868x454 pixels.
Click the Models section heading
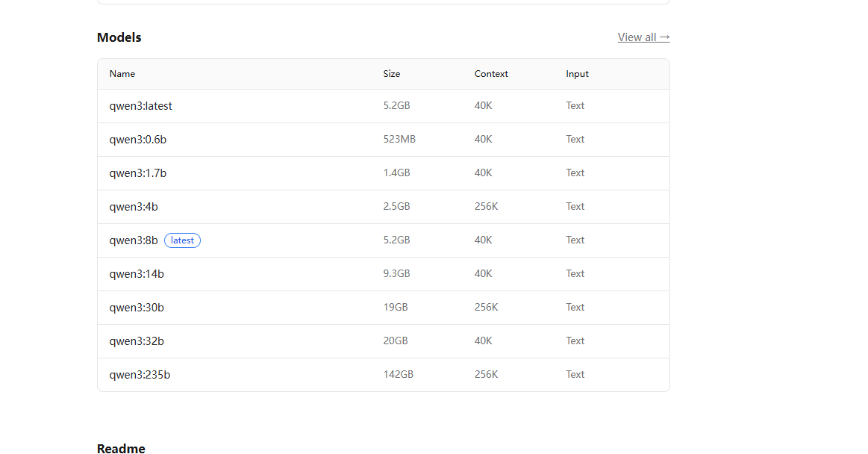click(x=119, y=37)
